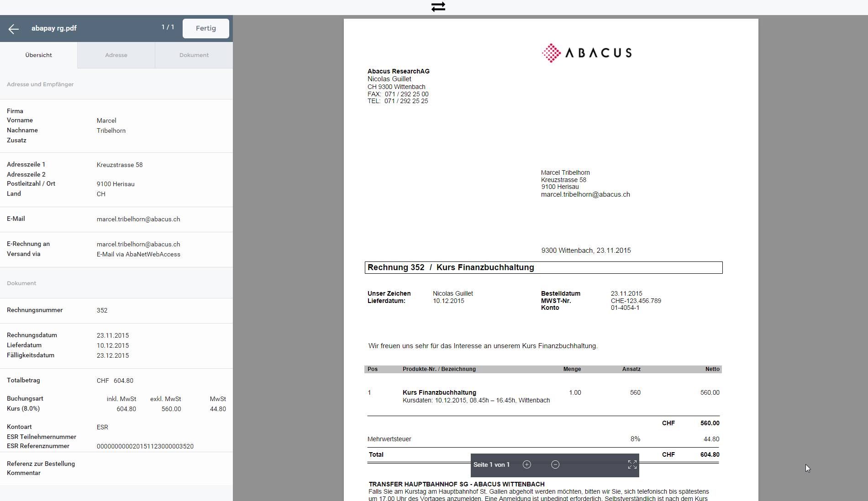Open the Adresse tab
The width and height of the screenshot is (868, 501).
116,55
